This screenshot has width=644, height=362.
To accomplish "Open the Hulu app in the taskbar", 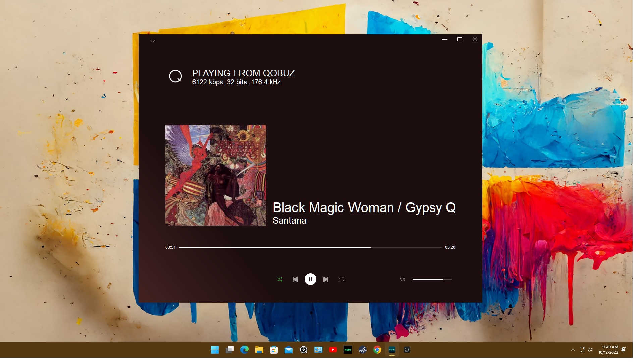I will coord(348,350).
